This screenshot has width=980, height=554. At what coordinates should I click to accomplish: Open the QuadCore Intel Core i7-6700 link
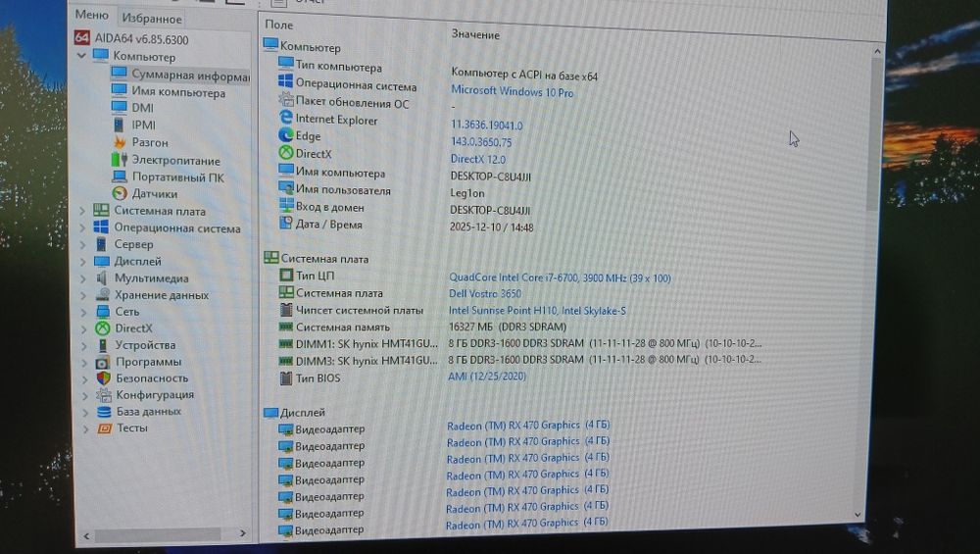[560, 277]
